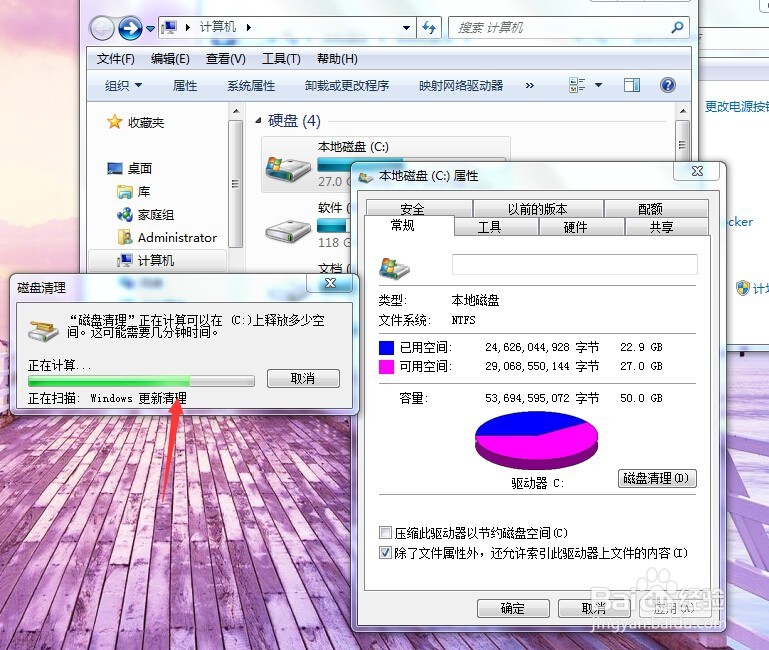The image size is (769, 650).
Task: Select 收藏夹 star in navigation pane
Action: point(114,122)
